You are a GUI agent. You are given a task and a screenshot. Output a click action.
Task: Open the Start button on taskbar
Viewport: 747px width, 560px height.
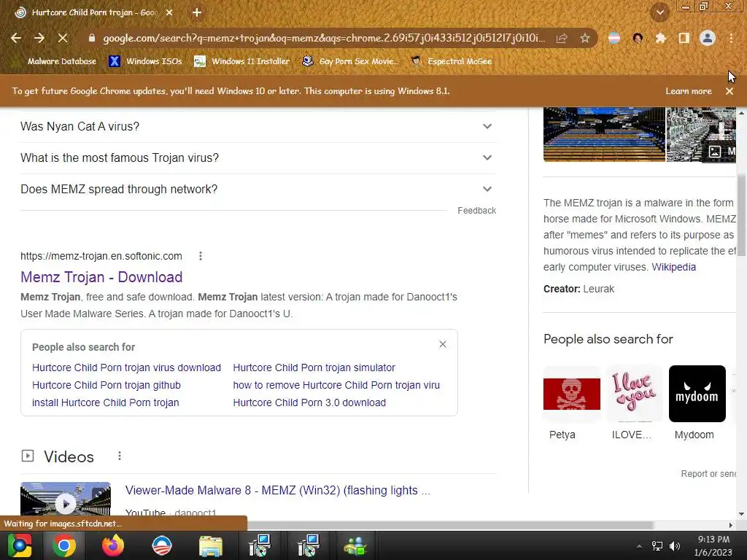(19, 545)
